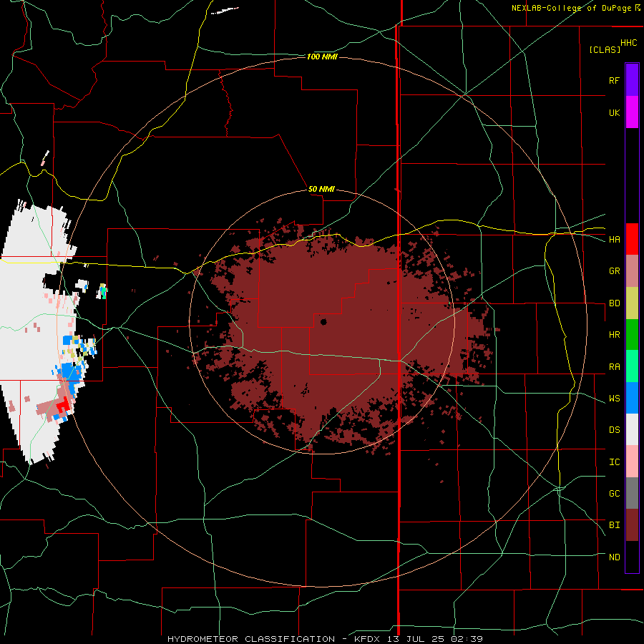Screen dimensions: 644x644
Task: Click the RF purple legend swatch
Action: click(x=632, y=80)
